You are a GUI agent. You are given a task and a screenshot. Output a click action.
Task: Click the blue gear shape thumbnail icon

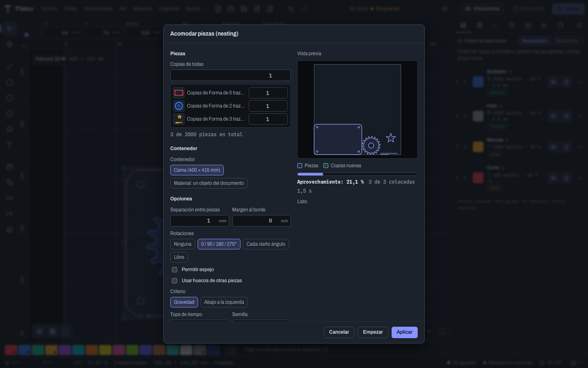[179, 106]
